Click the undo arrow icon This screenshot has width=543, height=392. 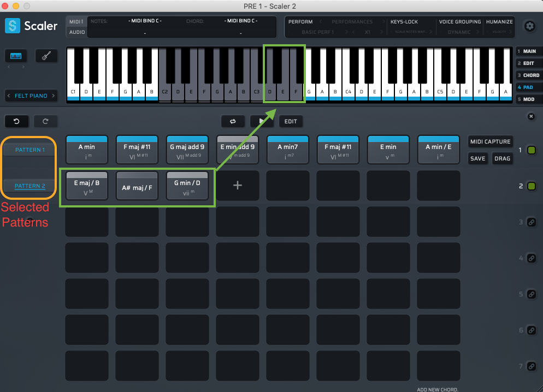[x=16, y=121]
